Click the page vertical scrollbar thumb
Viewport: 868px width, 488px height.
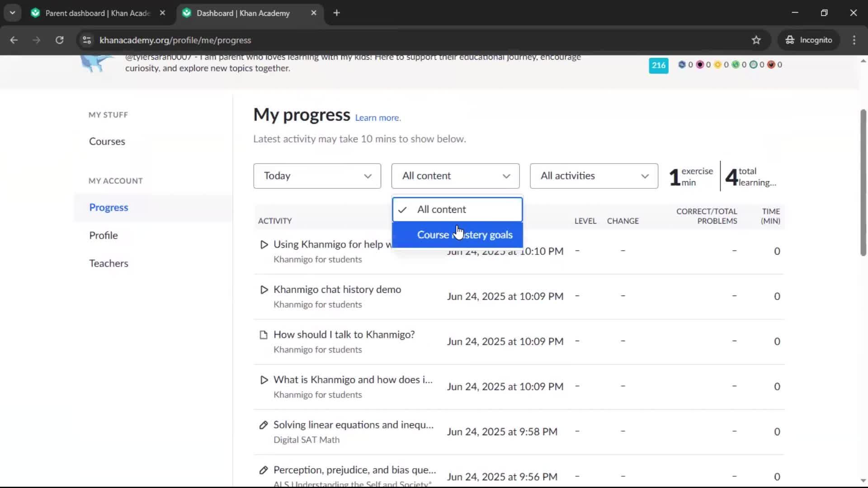pyautogui.click(x=863, y=183)
